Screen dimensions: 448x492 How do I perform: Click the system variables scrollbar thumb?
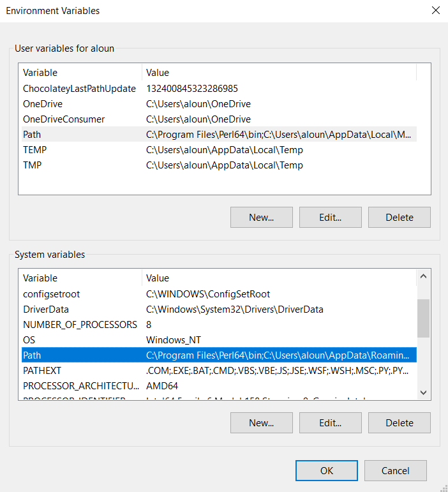coord(423,318)
